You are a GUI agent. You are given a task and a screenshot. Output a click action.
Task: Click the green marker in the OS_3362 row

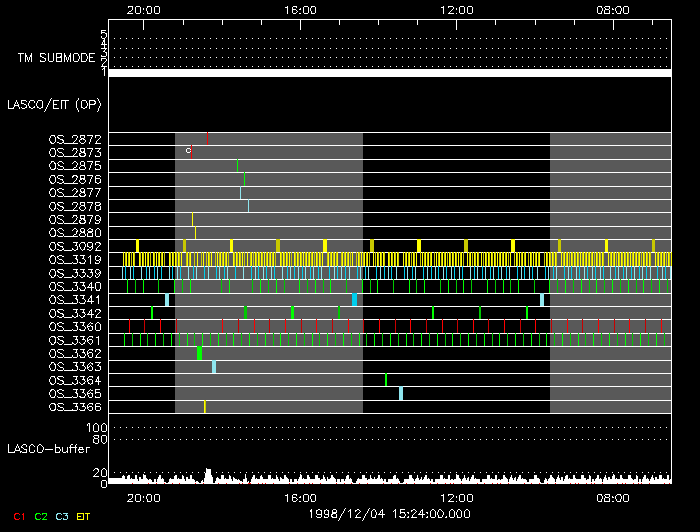(200, 353)
